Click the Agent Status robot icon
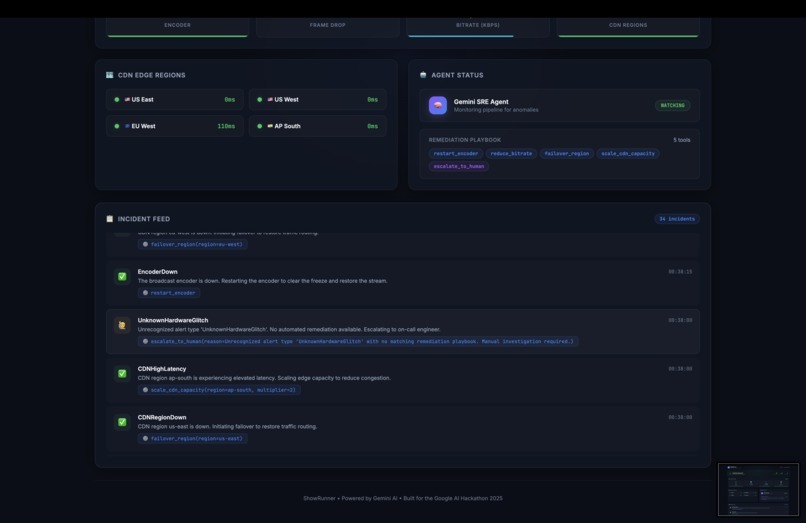 point(423,75)
